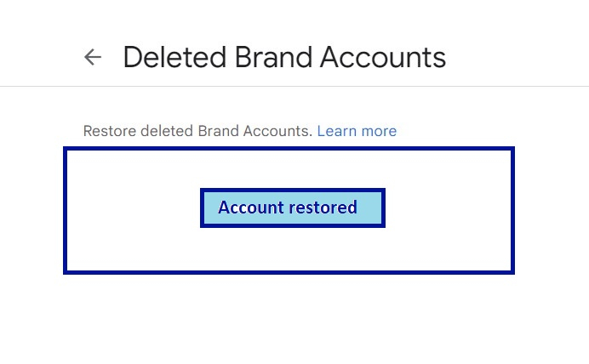The height and width of the screenshot is (364, 589).
Task: Click the word Restore in the description line
Action: click(108, 131)
